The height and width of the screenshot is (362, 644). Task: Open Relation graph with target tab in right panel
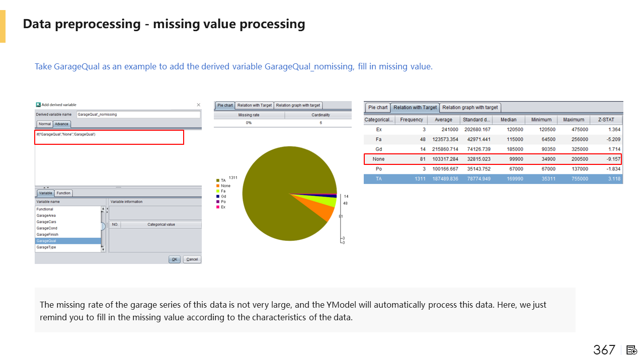470,108
